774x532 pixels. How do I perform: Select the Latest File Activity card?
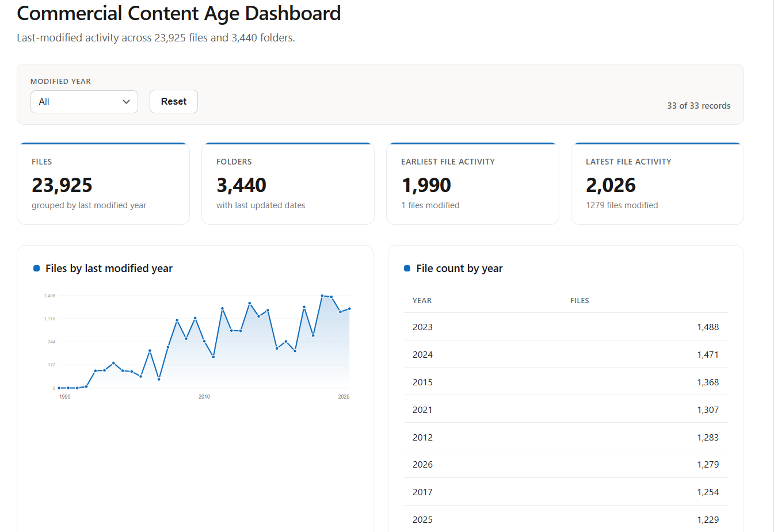[x=657, y=183]
